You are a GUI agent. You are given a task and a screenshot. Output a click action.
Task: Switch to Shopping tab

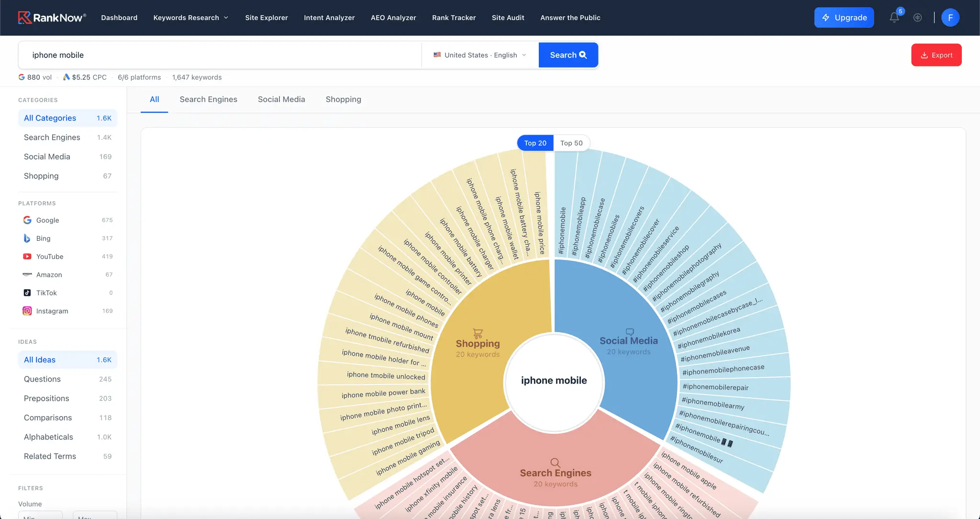343,100
